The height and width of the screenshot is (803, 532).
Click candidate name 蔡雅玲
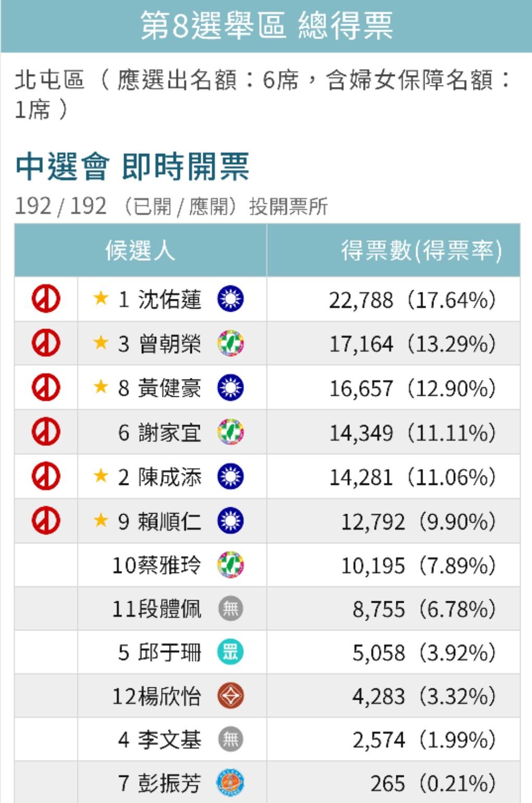click(x=170, y=565)
